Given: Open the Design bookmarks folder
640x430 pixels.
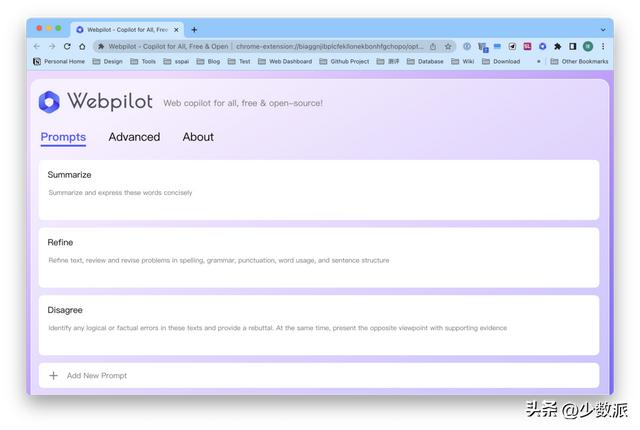Looking at the screenshot, I should point(107,61).
